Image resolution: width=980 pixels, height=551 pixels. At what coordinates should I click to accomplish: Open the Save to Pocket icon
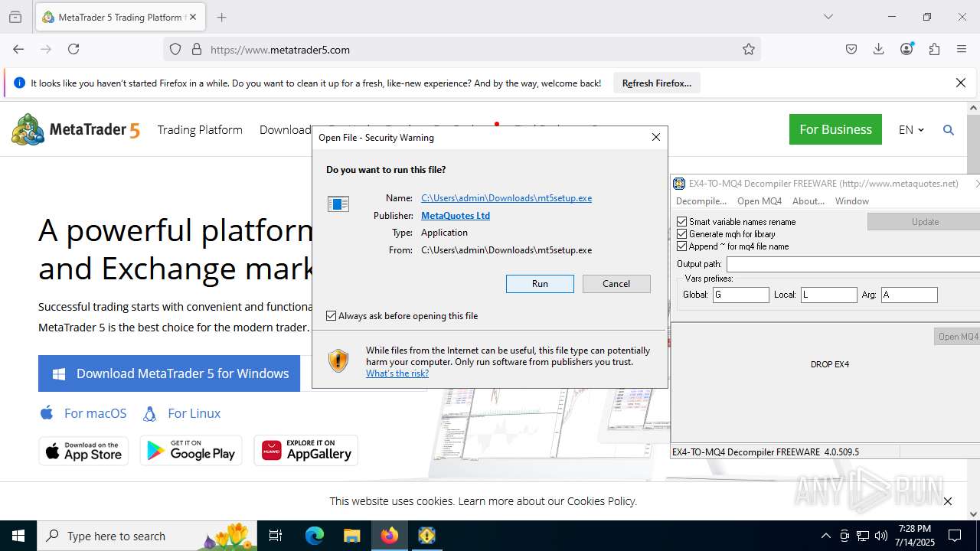coord(851,49)
